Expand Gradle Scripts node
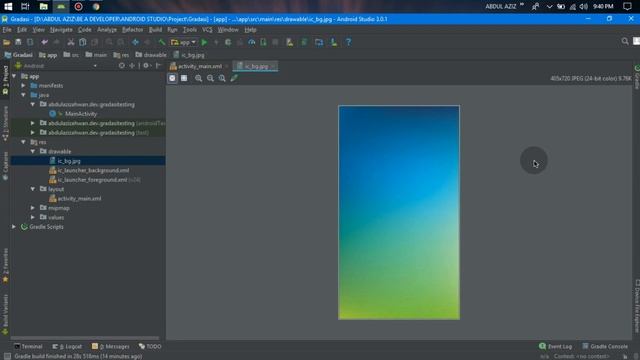 14,227
